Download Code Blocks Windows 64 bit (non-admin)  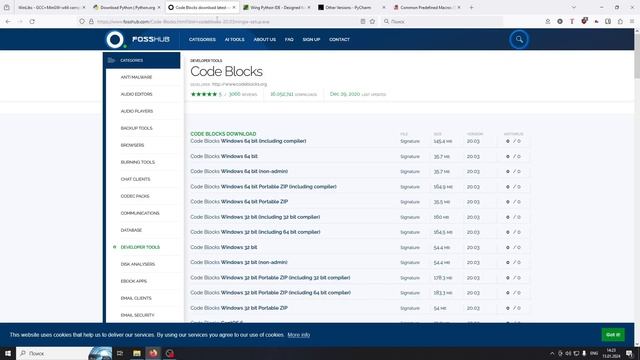239,171
